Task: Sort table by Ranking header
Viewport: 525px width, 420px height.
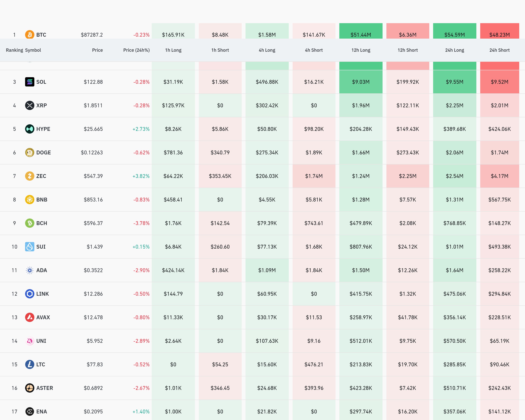Action: pos(14,50)
